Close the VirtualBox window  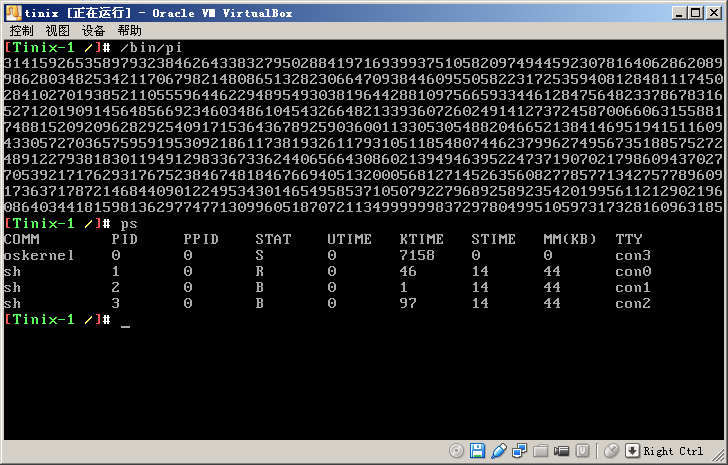tap(714, 13)
